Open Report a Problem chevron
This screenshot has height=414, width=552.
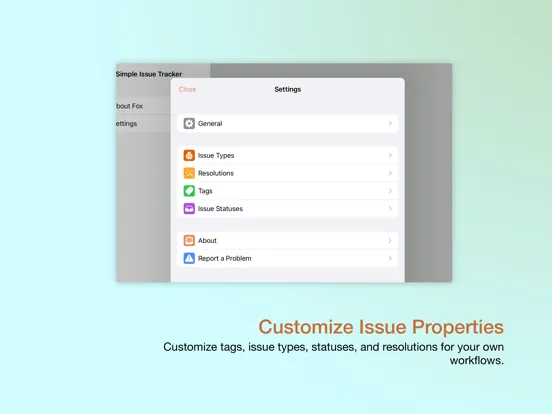pyautogui.click(x=390, y=258)
